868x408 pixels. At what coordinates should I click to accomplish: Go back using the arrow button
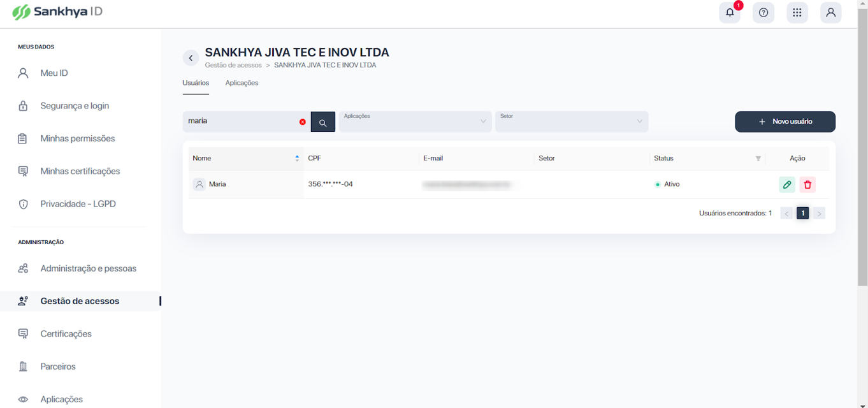pyautogui.click(x=191, y=58)
